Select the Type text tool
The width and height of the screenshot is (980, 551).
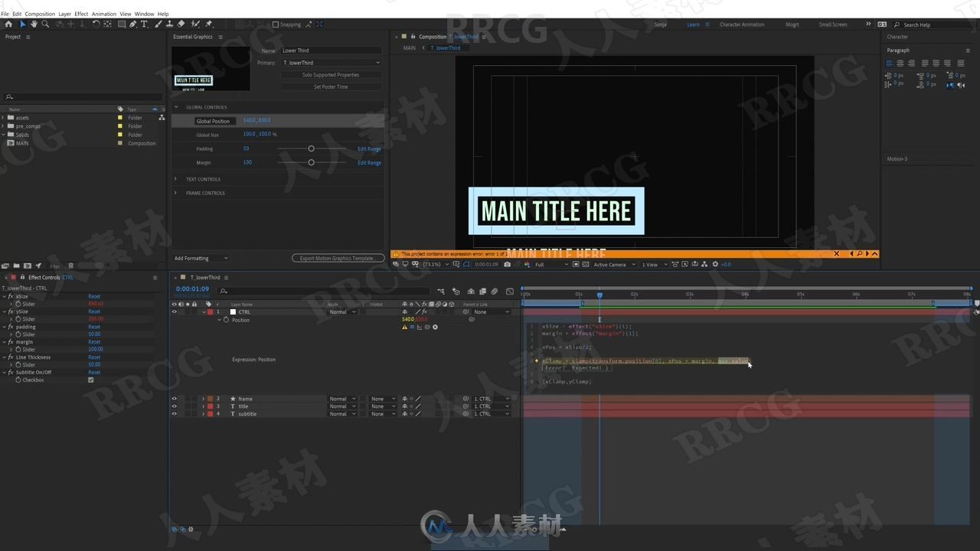coord(144,24)
